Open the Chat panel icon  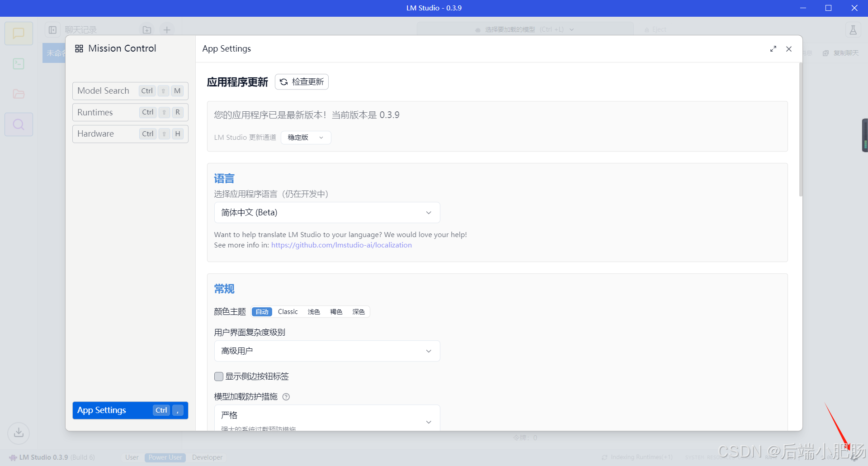click(x=19, y=33)
